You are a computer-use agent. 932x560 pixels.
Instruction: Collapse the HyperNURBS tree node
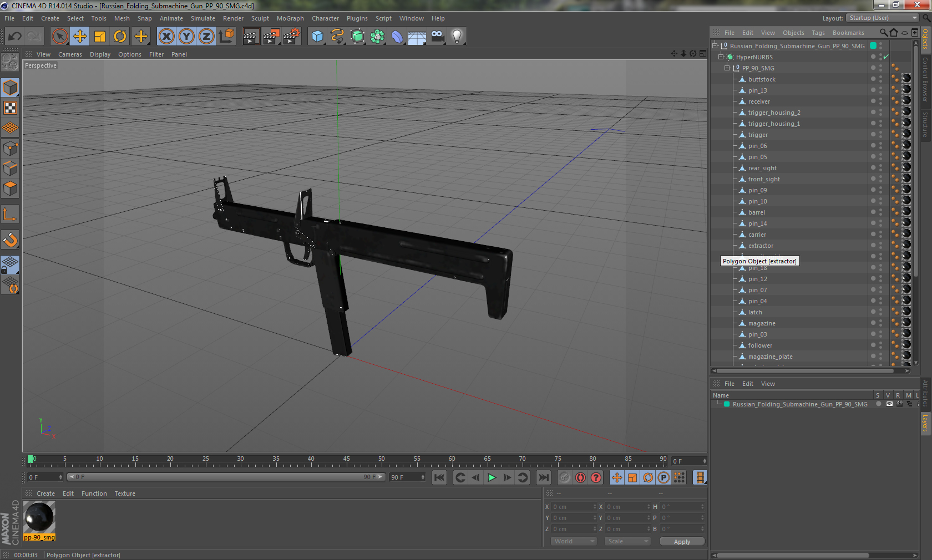coord(721,57)
